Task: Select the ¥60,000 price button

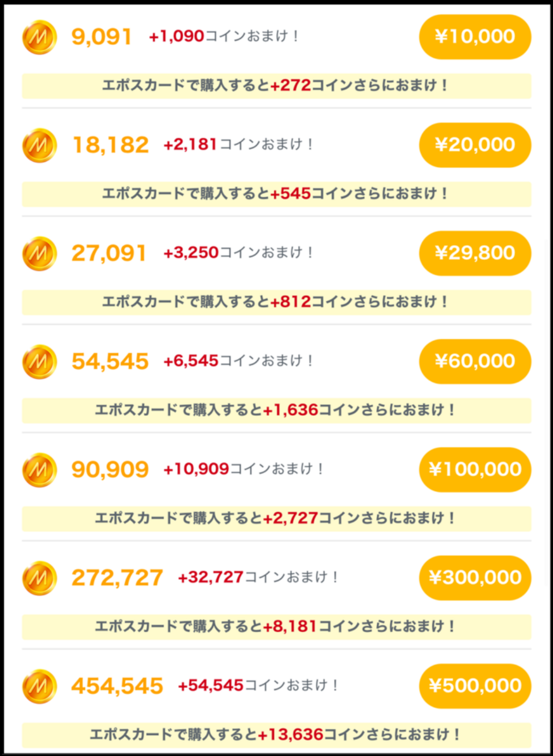Action: (x=475, y=361)
